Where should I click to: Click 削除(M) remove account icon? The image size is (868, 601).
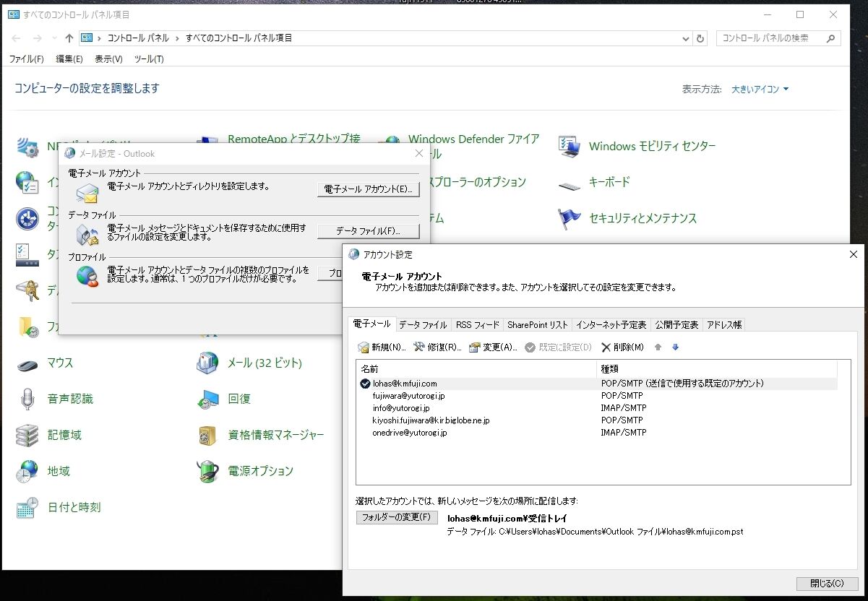click(x=606, y=347)
